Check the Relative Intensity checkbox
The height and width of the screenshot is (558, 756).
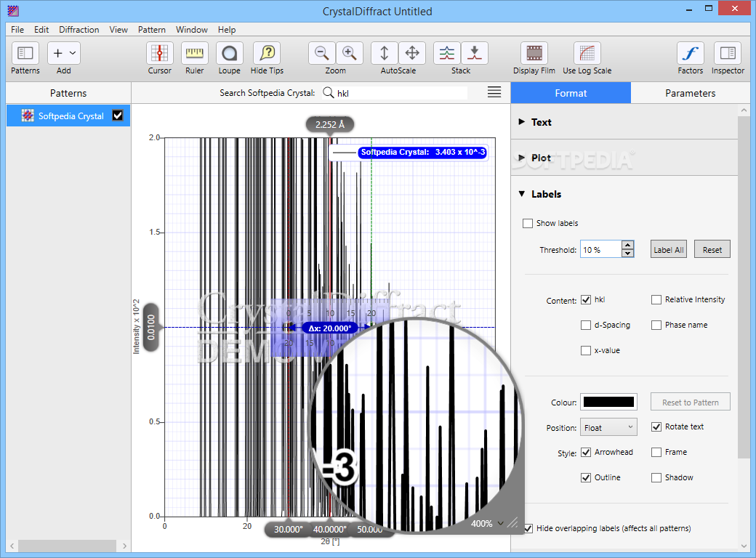point(656,300)
